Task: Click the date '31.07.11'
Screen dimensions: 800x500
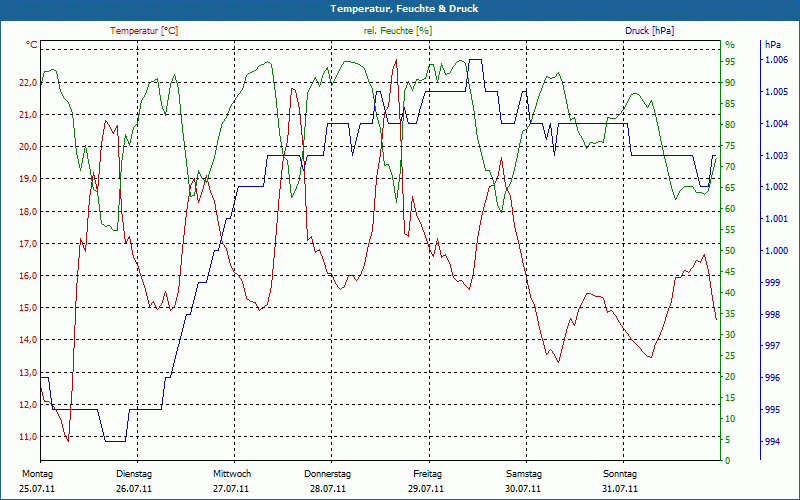Action: click(619, 489)
